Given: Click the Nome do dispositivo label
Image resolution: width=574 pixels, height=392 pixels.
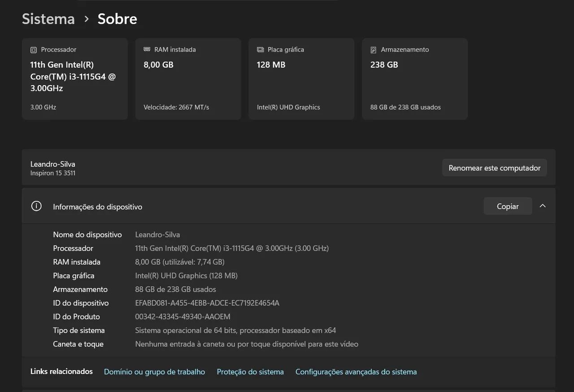Looking at the screenshot, I should [x=87, y=234].
